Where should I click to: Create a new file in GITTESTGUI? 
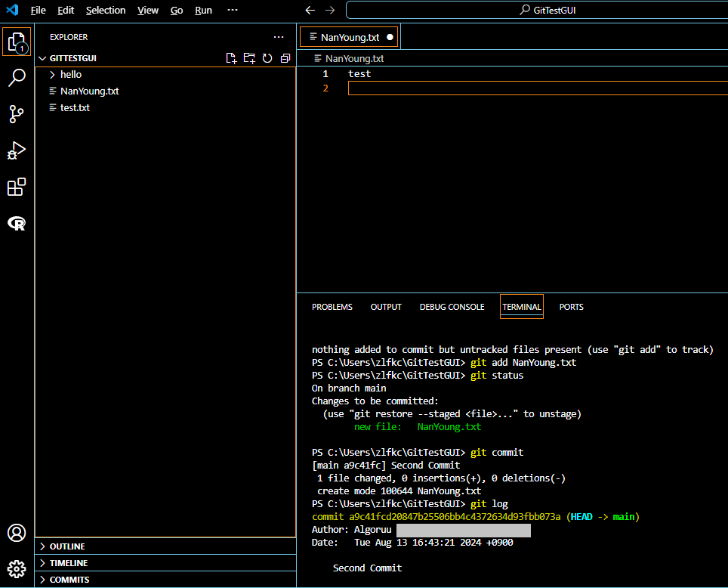point(231,58)
